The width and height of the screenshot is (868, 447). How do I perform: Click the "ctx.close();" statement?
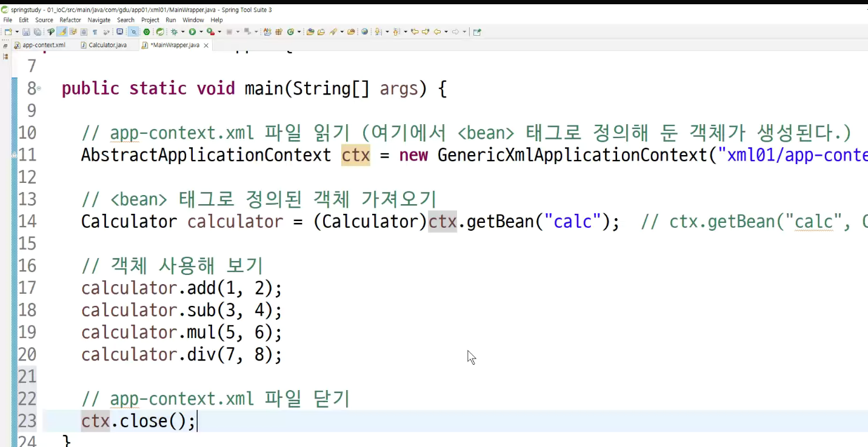(138, 421)
